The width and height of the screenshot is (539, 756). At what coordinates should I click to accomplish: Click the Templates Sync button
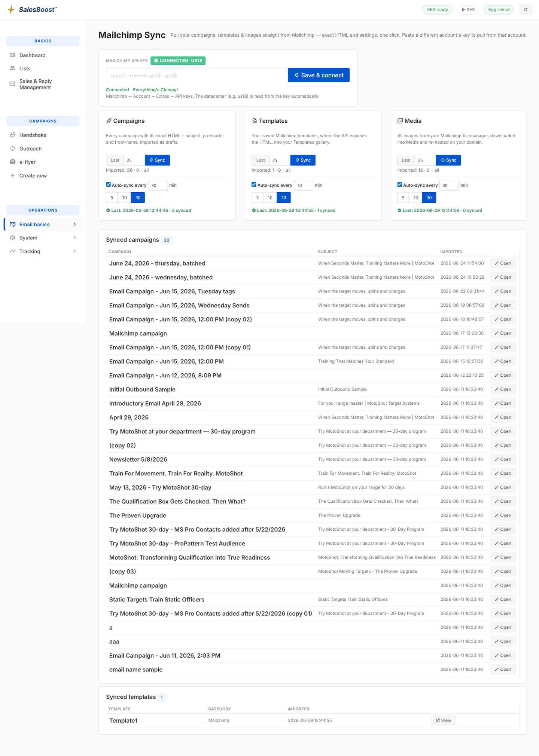pyautogui.click(x=303, y=160)
